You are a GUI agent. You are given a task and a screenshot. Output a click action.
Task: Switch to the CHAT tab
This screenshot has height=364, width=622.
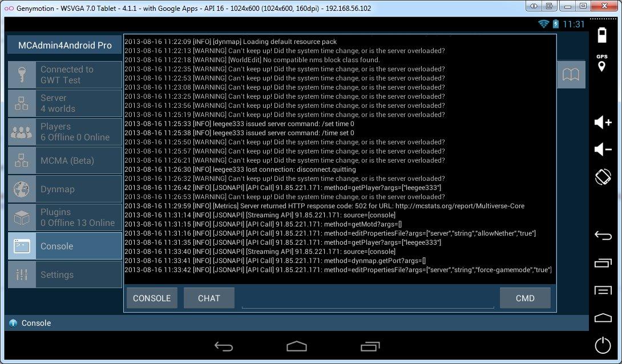coord(209,298)
